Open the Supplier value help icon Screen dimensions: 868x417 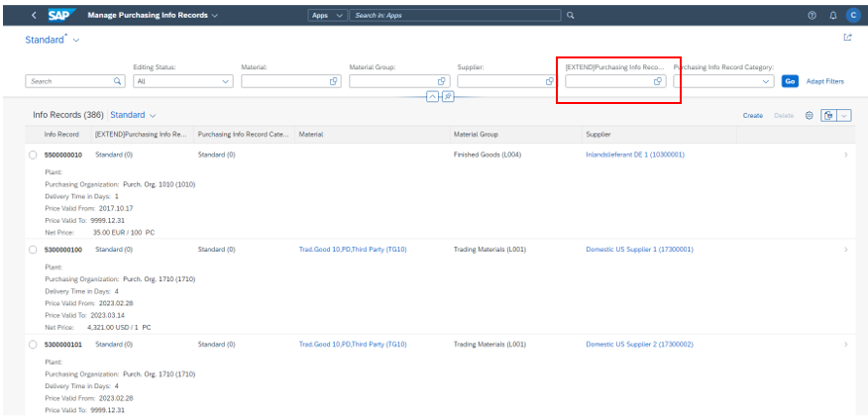tap(550, 81)
